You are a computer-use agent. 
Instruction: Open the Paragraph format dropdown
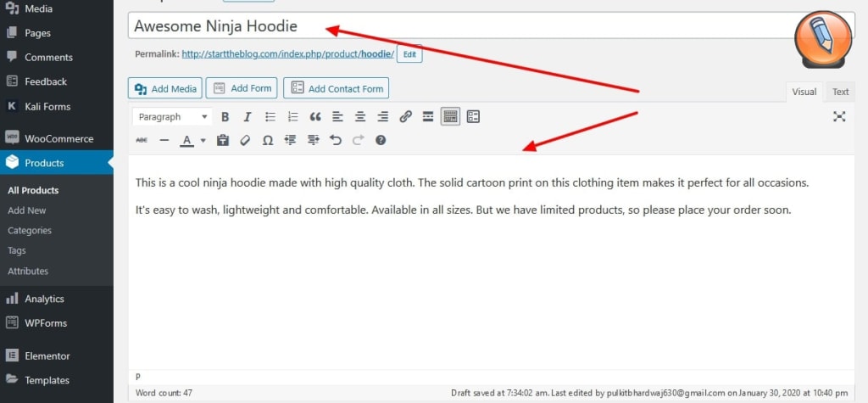[173, 117]
